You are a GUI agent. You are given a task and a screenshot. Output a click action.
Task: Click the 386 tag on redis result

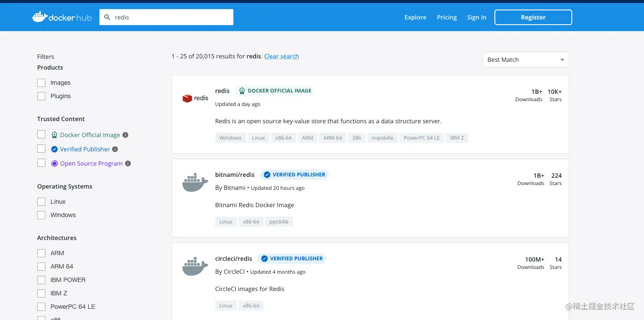click(x=357, y=138)
